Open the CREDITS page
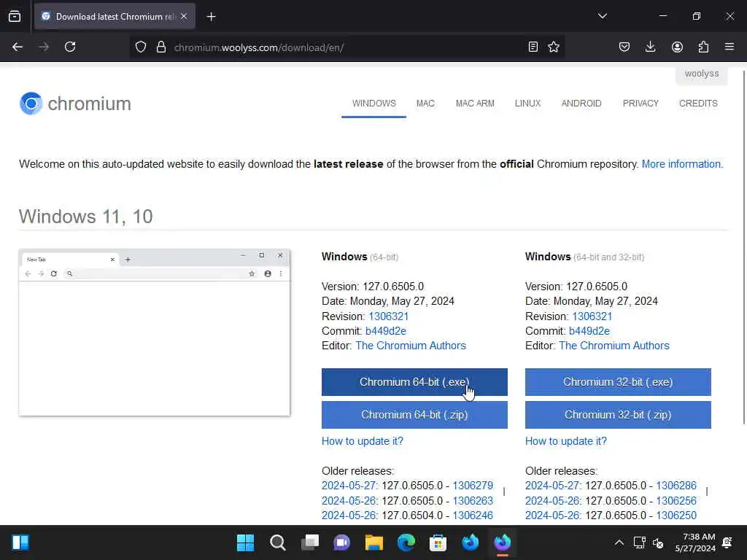 click(698, 104)
